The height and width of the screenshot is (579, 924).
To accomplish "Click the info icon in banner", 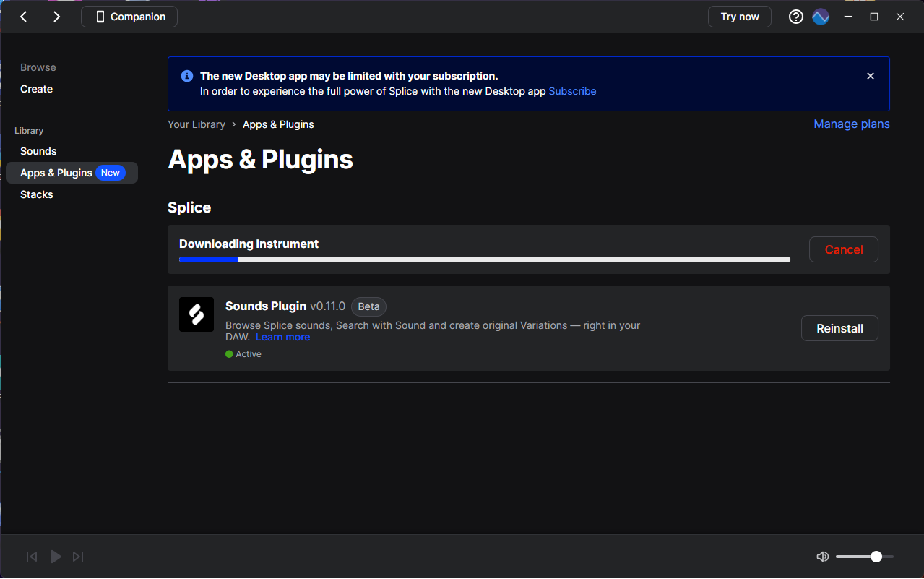I will pyautogui.click(x=187, y=76).
